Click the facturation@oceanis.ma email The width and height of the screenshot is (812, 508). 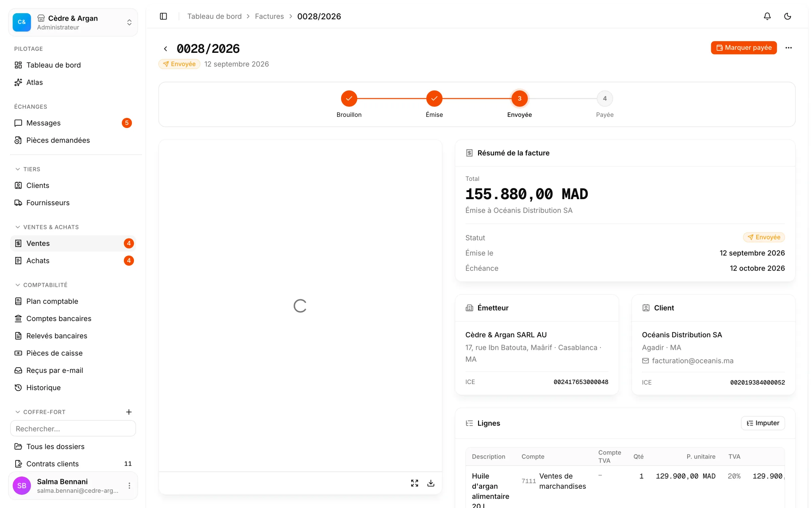click(x=692, y=361)
